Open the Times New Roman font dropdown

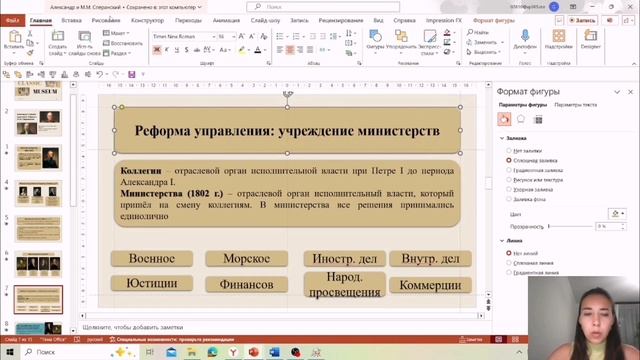[213, 36]
